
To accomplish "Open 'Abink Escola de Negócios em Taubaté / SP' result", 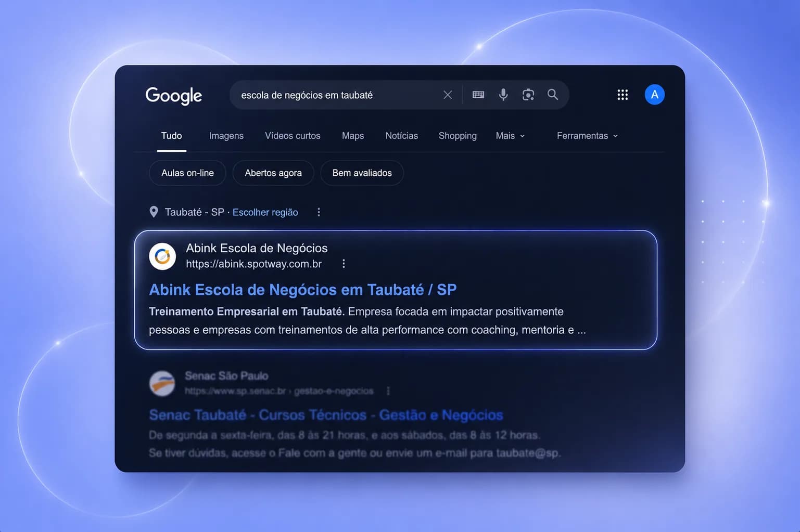I will click(x=303, y=290).
